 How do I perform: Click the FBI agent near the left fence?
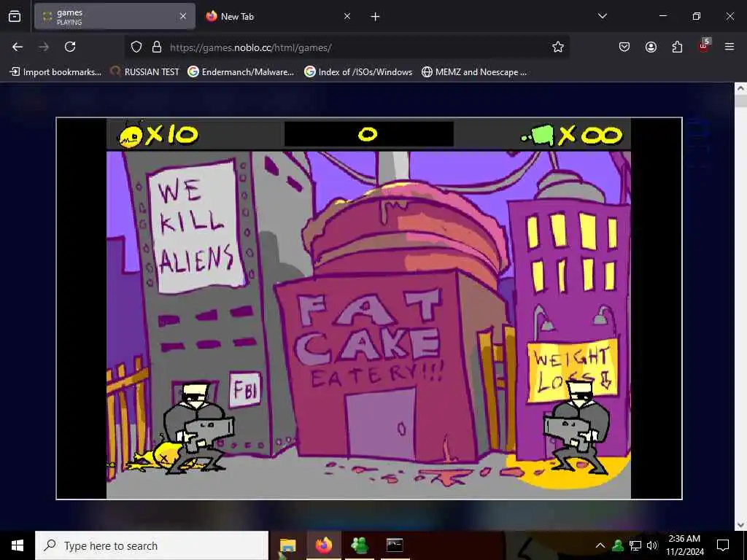(x=199, y=427)
